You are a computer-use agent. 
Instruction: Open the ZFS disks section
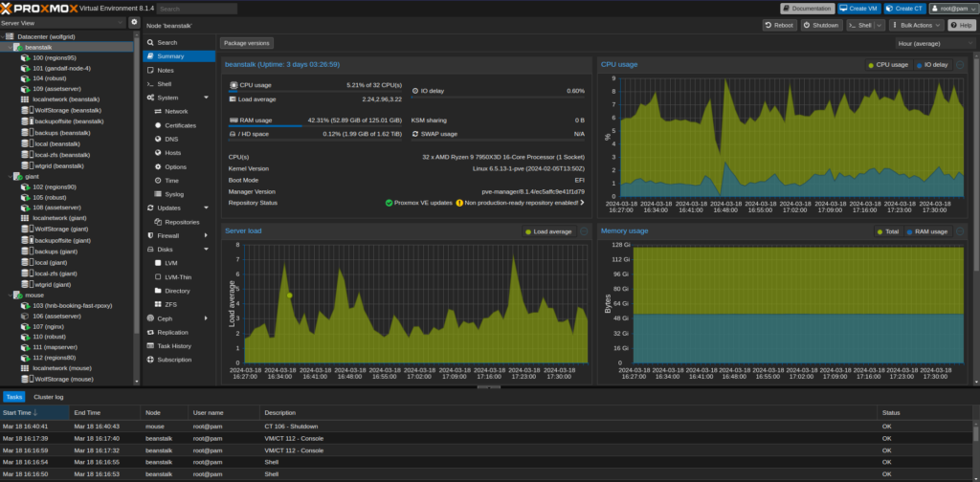pos(170,304)
